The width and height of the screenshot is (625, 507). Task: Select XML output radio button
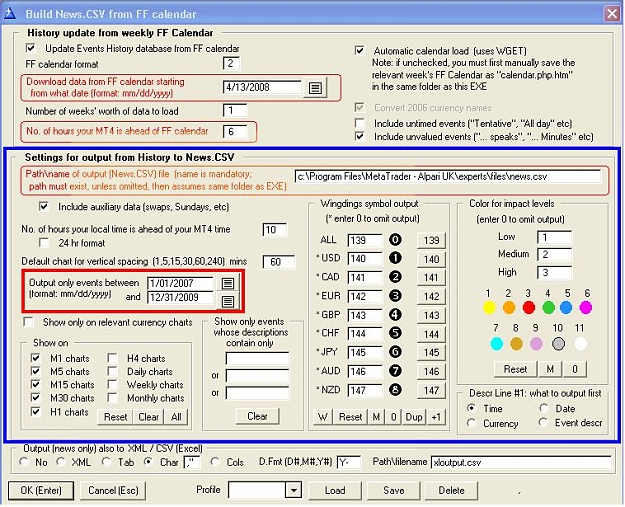pyautogui.click(x=61, y=462)
